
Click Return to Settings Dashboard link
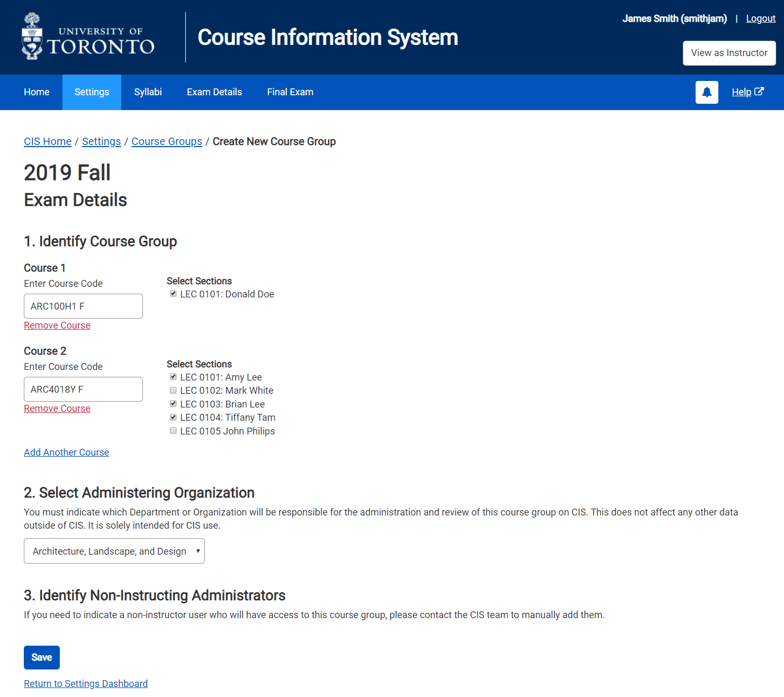(x=86, y=684)
